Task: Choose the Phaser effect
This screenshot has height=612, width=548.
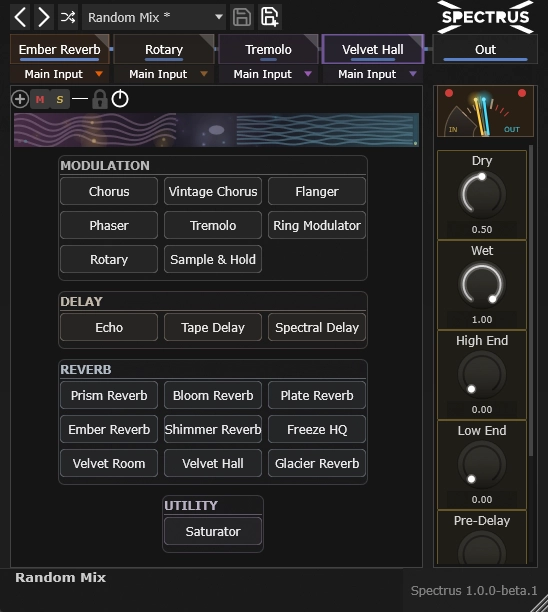Action: click(109, 225)
